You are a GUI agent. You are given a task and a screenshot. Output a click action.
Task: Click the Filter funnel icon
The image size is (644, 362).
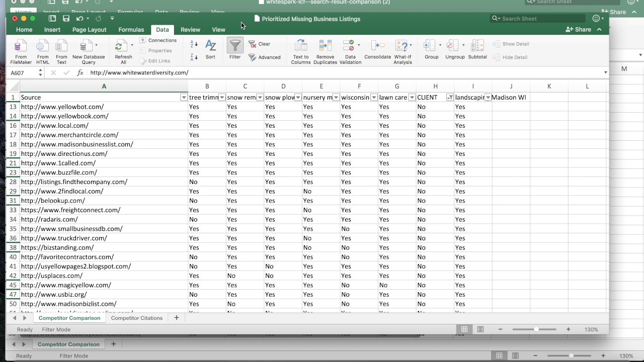[235, 46]
